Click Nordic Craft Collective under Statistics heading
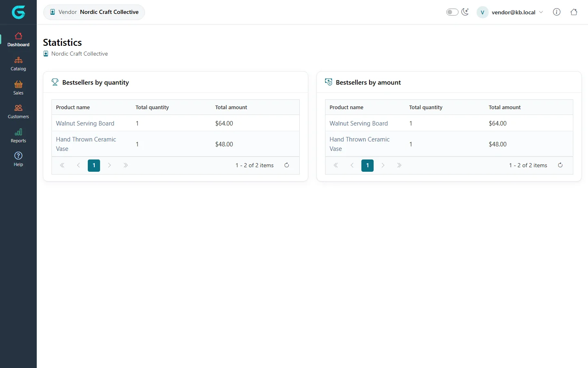Image resolution: width=588 pixels, height=368 pixels. pyautogui.click(x=80, y=54)
